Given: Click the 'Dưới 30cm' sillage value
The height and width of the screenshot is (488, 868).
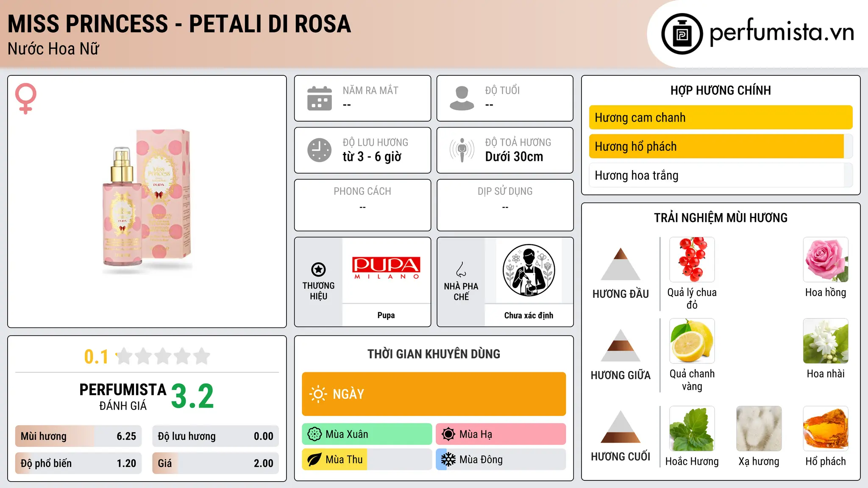Looking at the screenshot, I should pyautogui.click(x=514, y=157).
